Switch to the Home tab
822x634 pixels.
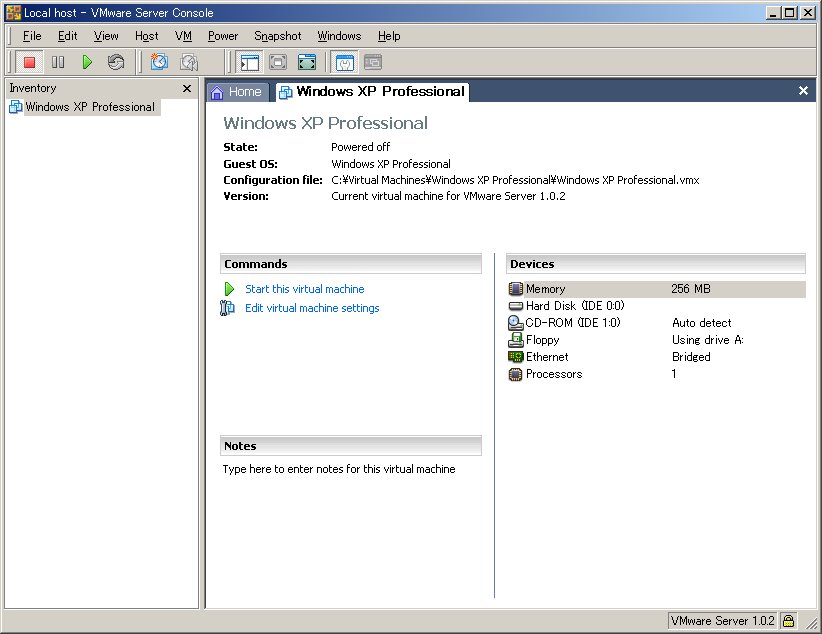pos(237,92)
